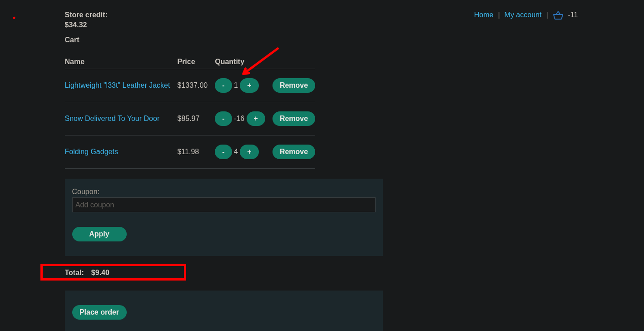Open the shopping basket icon
This screenshot has width=644, height=331.
[x=558, y=15]
